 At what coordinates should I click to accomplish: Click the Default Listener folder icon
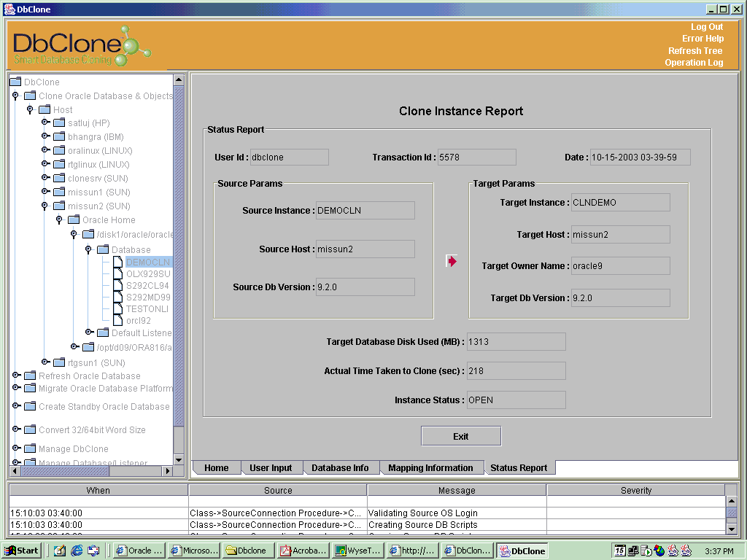point(103,332)
